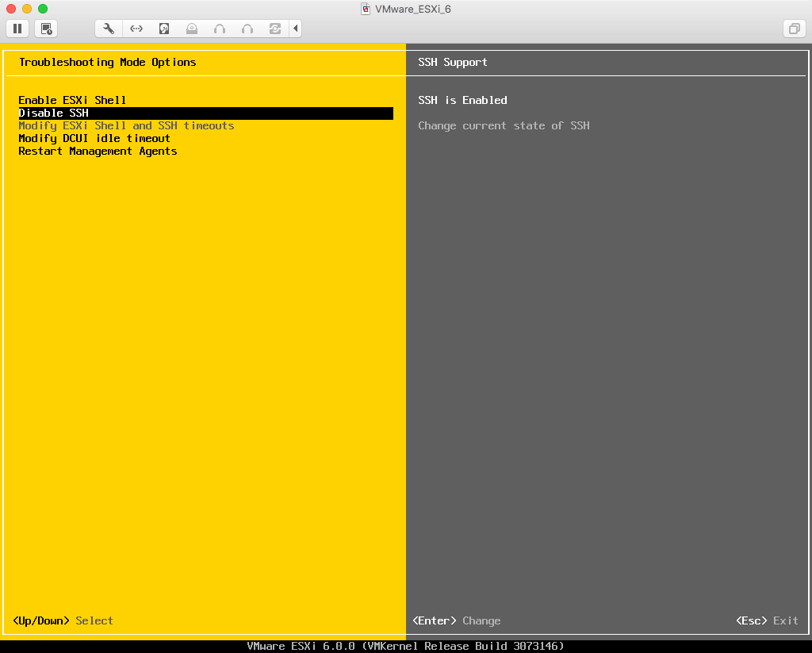Click the network adapter toolbar icon
Screen dimensions: 812x653
click(136, 29)
